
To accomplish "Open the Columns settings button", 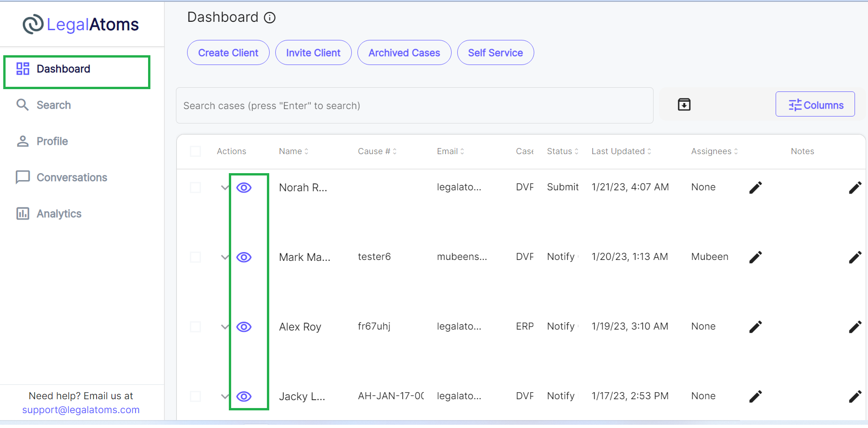I will [x=815, y=104].
